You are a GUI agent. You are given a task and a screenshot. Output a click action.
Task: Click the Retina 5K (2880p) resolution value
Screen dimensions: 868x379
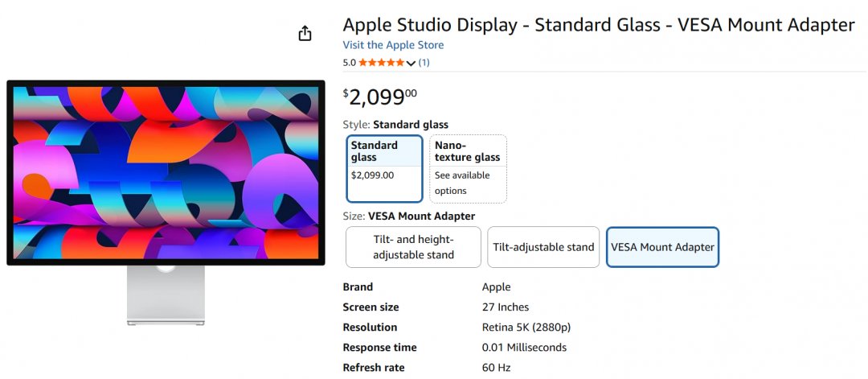pos(526,328)
